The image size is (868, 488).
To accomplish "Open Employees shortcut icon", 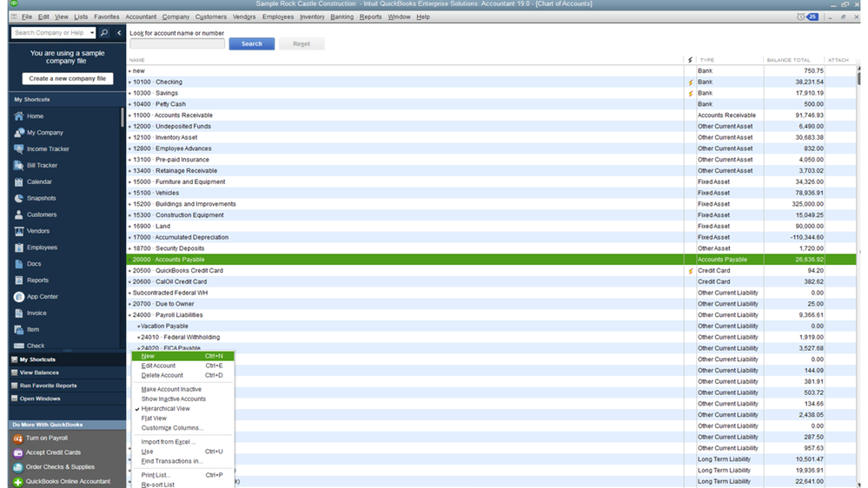I will click(x=19, y=247).
